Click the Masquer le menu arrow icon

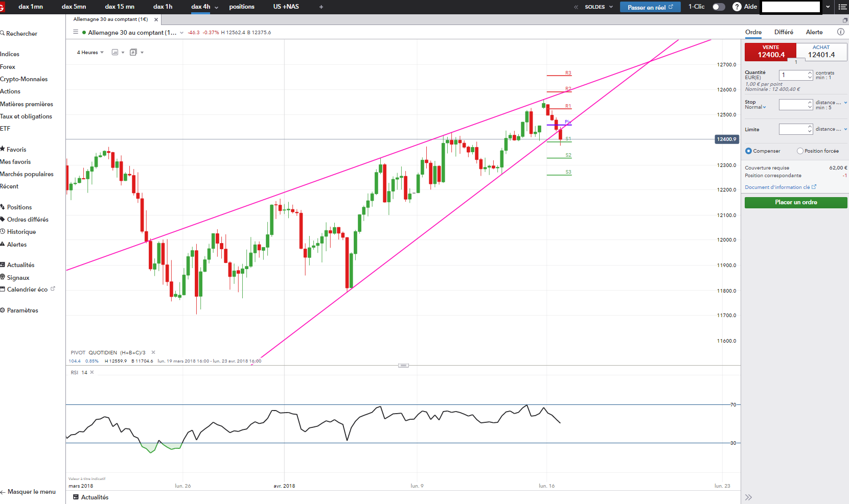tap(3, 492)
